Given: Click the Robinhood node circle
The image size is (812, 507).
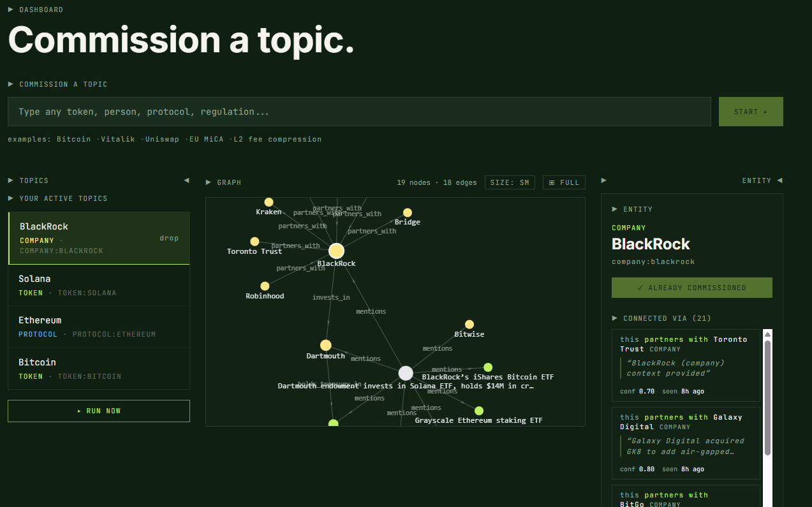Looking at the screenshot, I should pyautogui.click(x=265, y=286).
